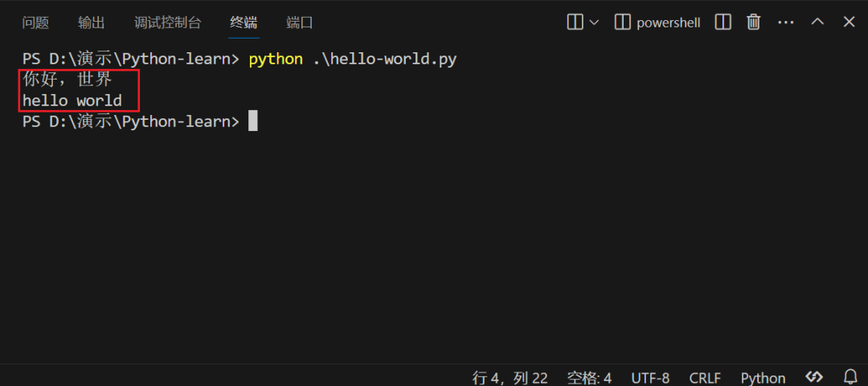Select the powershell terminal label
This screenshot has height=386, width=868.
click(668, 23)
